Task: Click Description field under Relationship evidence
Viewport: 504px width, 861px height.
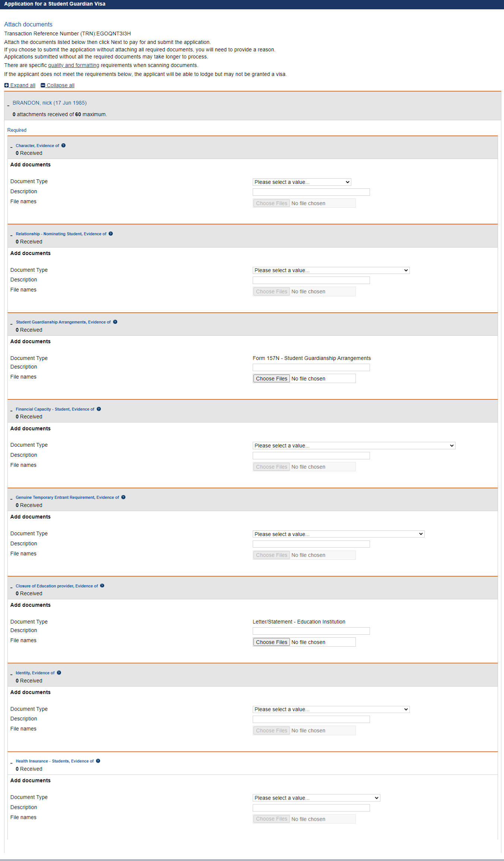Action: (x=311, y=280)
